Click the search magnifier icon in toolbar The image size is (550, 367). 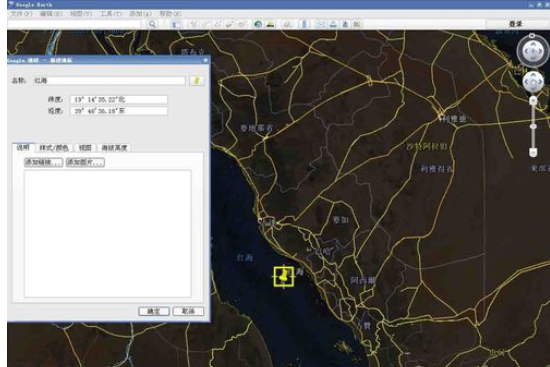coord(152,24)
